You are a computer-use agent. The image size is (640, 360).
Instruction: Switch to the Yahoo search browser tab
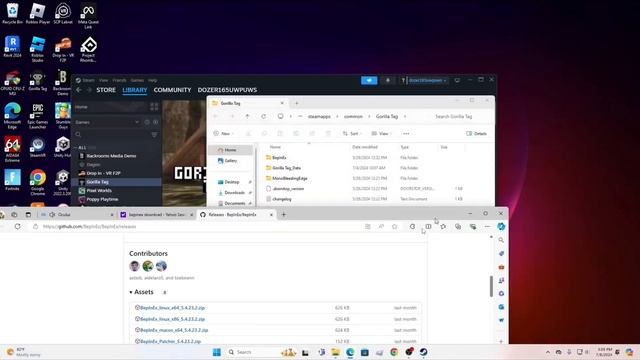(x=157, y=214)
